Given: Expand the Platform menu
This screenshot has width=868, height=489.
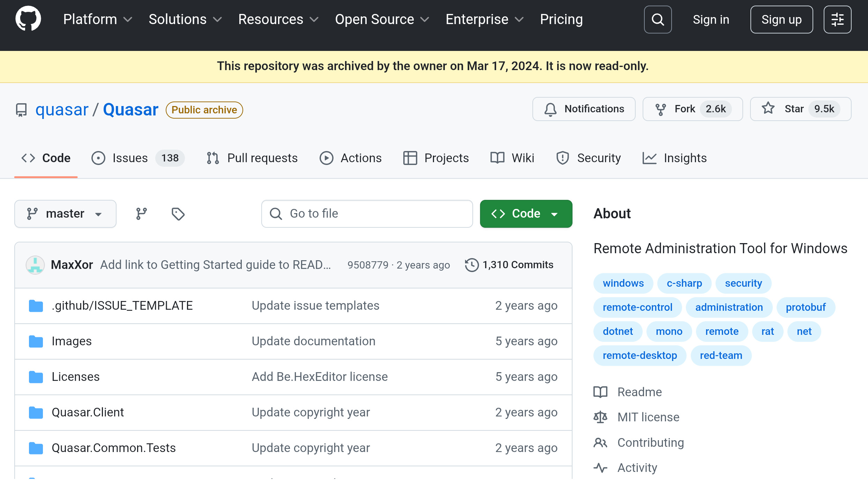Looking at the screenshot, I should coord(97,20).
